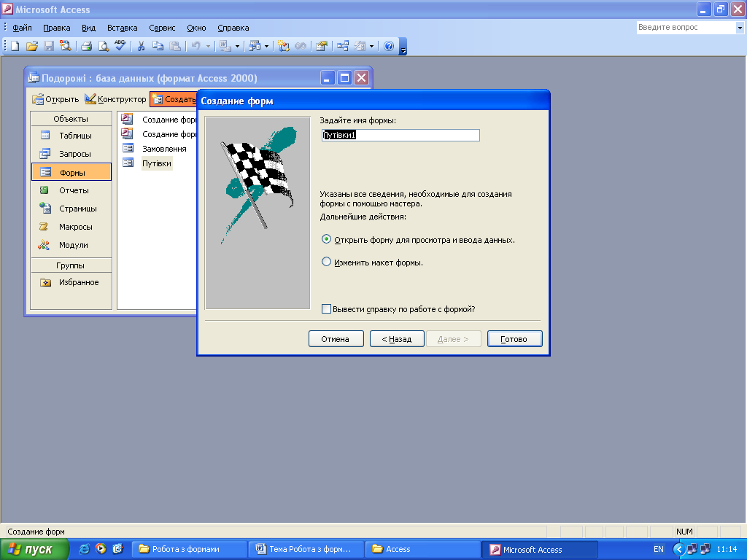Click the Copy toolbar icon
The image size is (747, 560).
158,46
